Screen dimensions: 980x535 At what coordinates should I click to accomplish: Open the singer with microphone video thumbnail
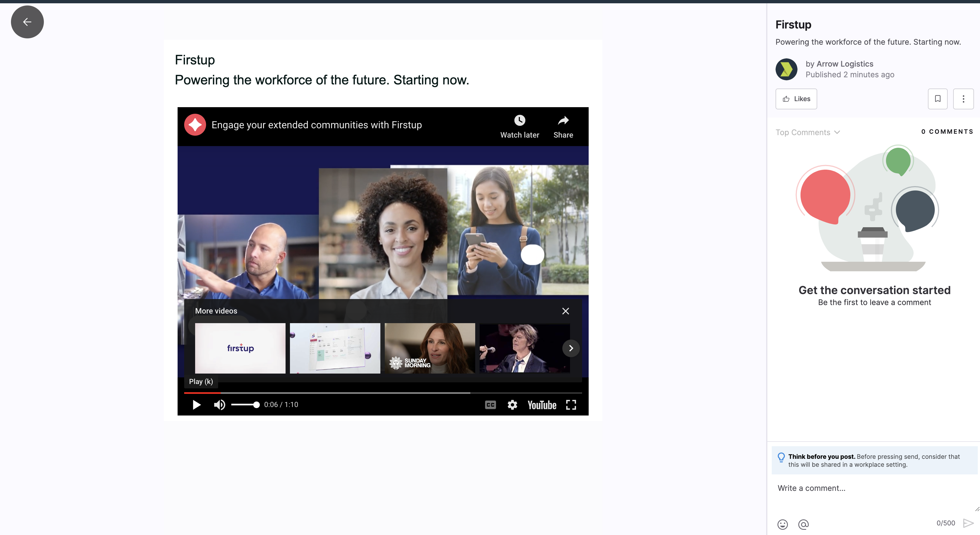click(525, 348)
